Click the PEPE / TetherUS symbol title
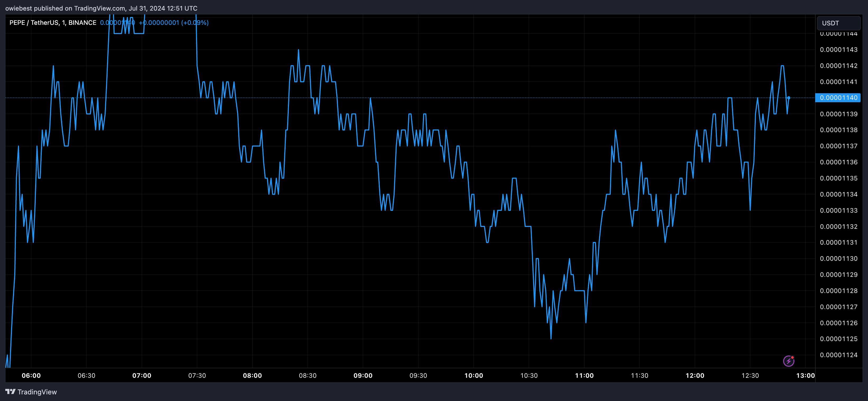 click(x=53, y=22)
